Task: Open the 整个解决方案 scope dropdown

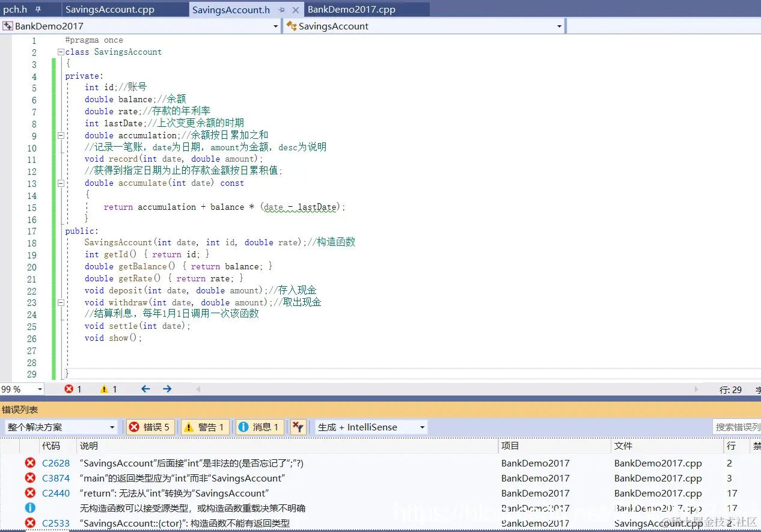Action: 112,427
